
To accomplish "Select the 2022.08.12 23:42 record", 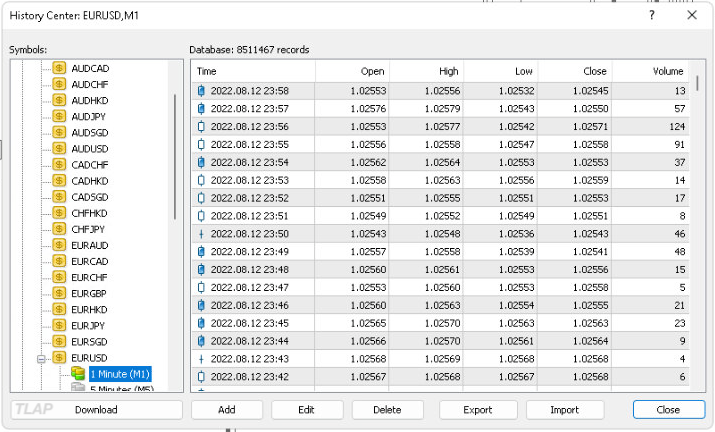I will [x=440, y=377].
